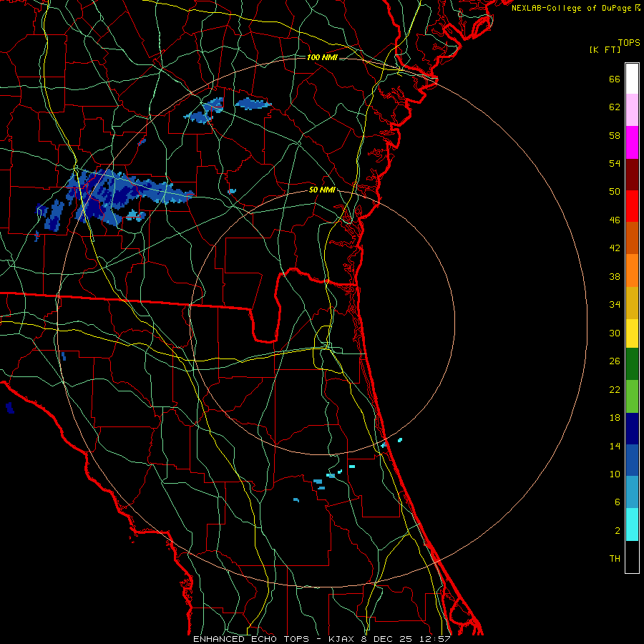Click the 'TOPS' legend title
Image resolution: width=644 pixels, height=644 pixels.
coord(629,42)
